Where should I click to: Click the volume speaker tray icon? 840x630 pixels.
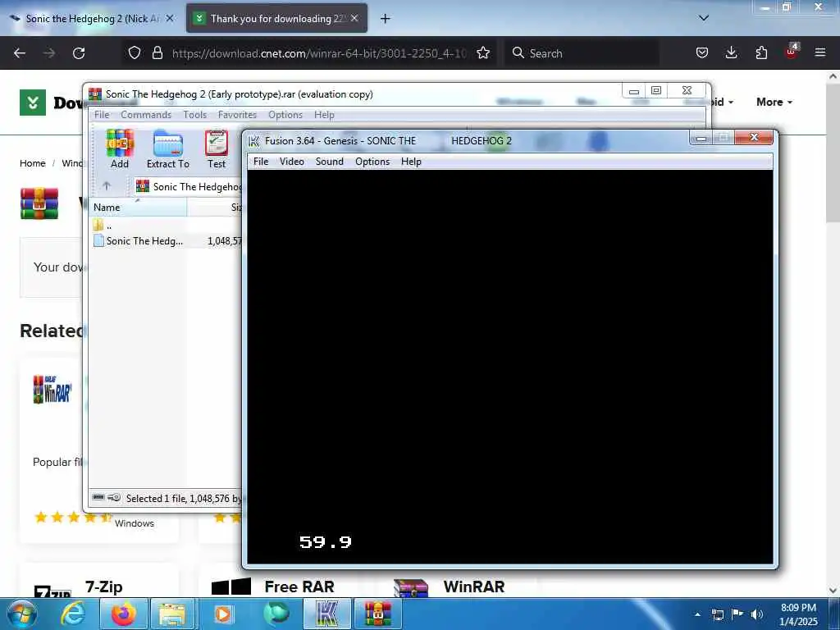[756, 614]
